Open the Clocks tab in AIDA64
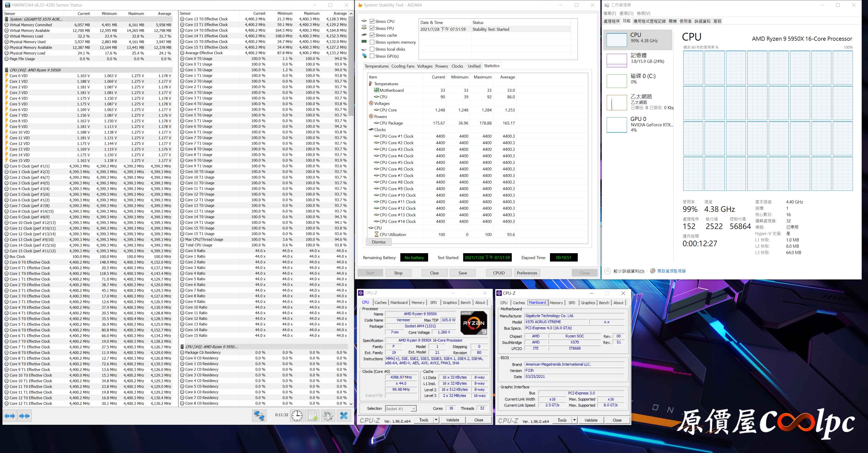The height and width of the screenshot is (453, 868). pyautogui.click(x=457, y=66)
